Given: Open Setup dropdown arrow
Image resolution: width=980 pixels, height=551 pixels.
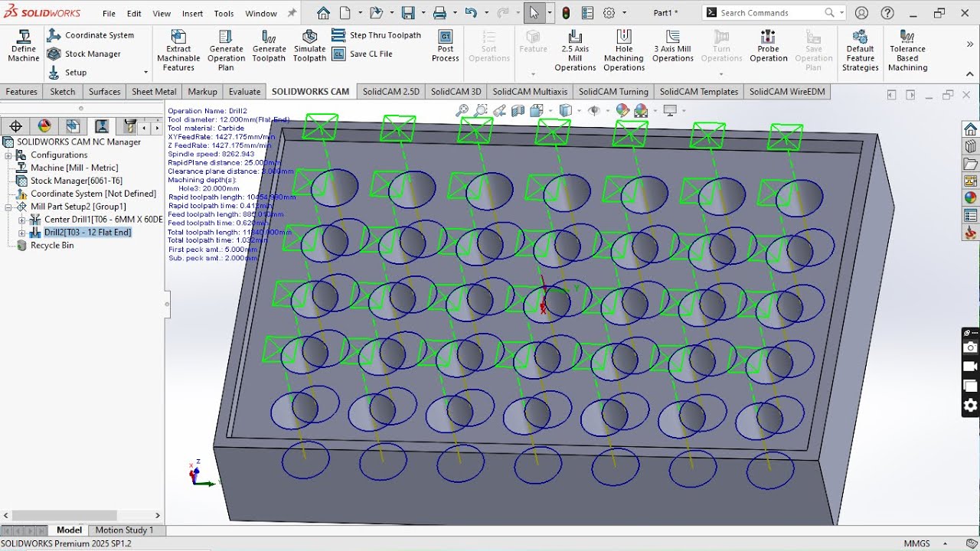Looking at the screenshot, I should (145, 73).
